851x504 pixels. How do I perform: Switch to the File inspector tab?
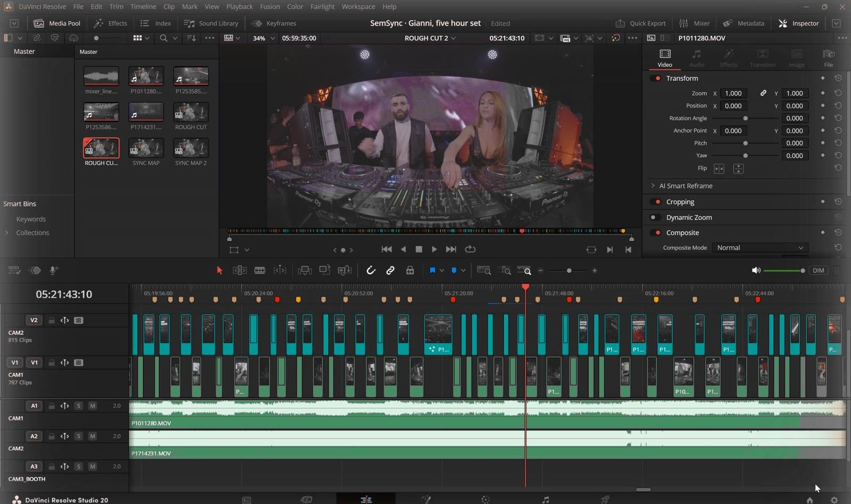(x=828, y=58)
